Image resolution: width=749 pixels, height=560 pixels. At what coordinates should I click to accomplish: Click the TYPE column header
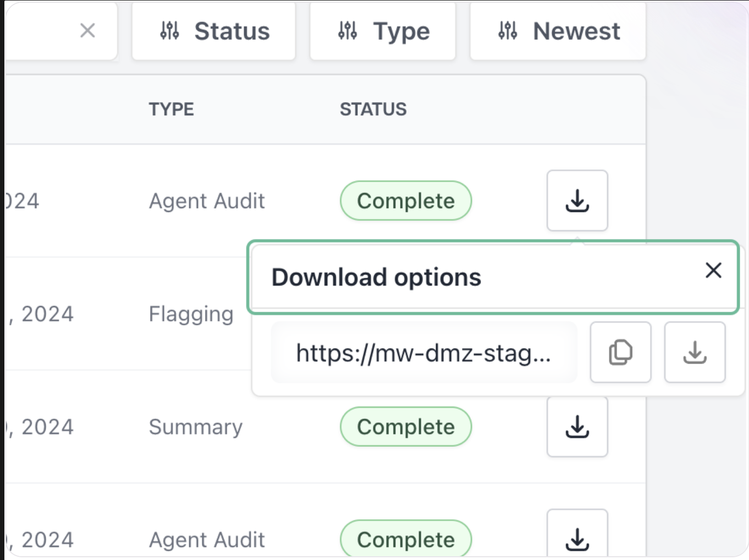click(171, 109)
